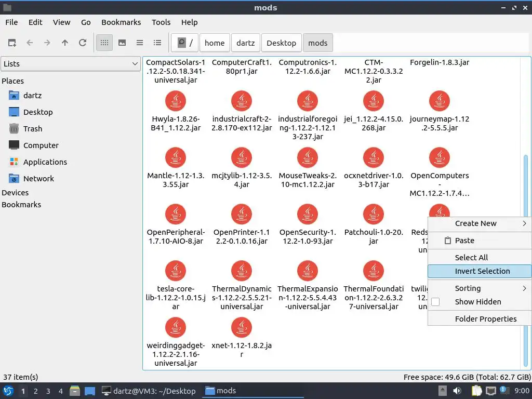Select OpenPrinter jar file icon
This screenshot has width=532, height=399.
[x=242, y=214]
